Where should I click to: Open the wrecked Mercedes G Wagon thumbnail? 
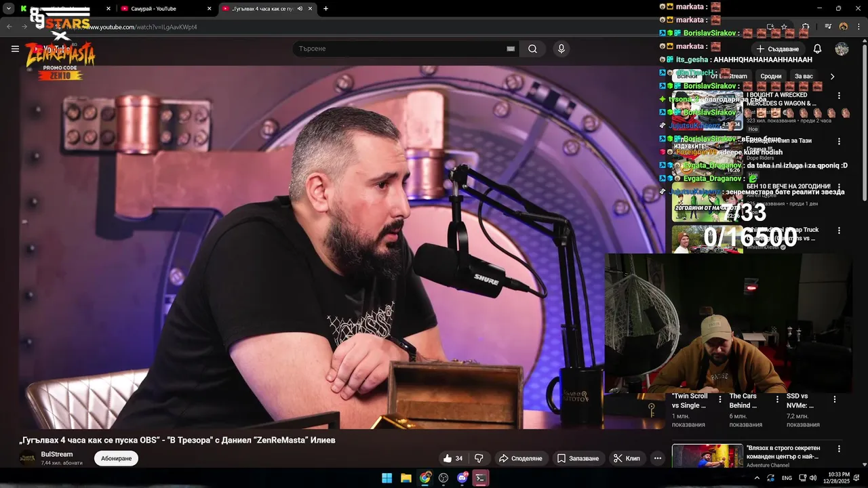(707, 110)
